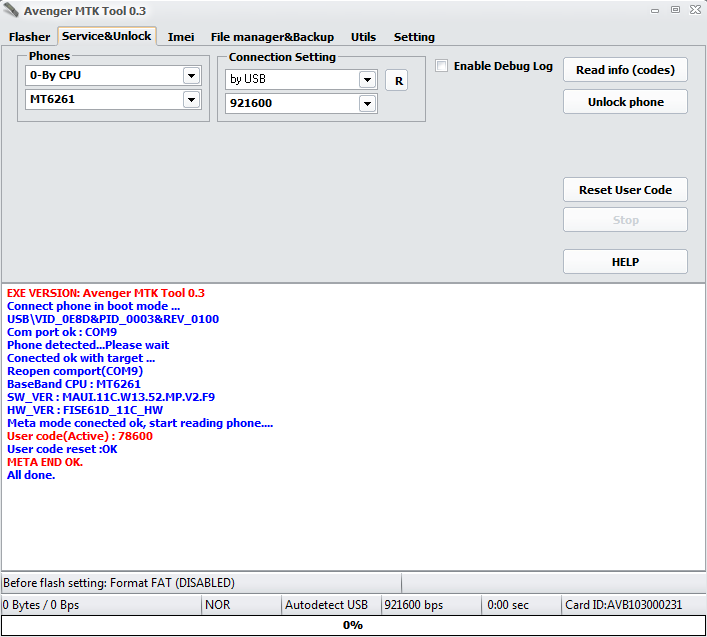Click log line 'User code(Active) : 78600'
The height and width of the screenshot is (637, 707).
tap(80, 436)
